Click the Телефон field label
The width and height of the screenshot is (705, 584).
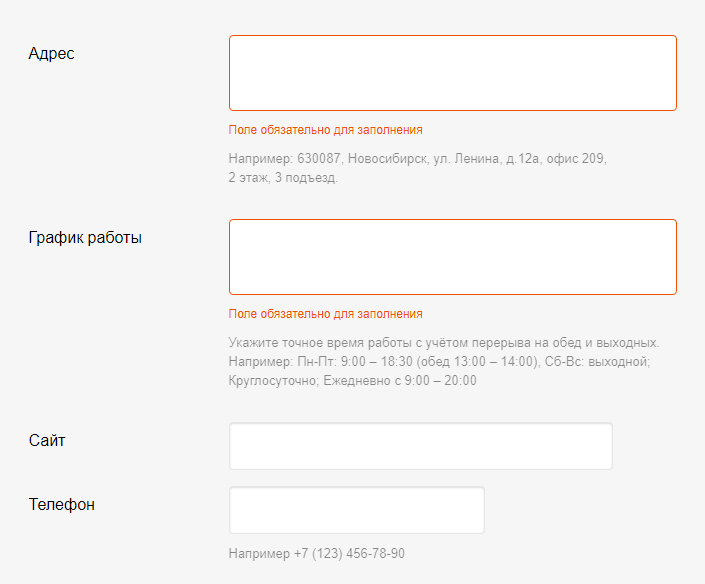click(x=62, y=504)
